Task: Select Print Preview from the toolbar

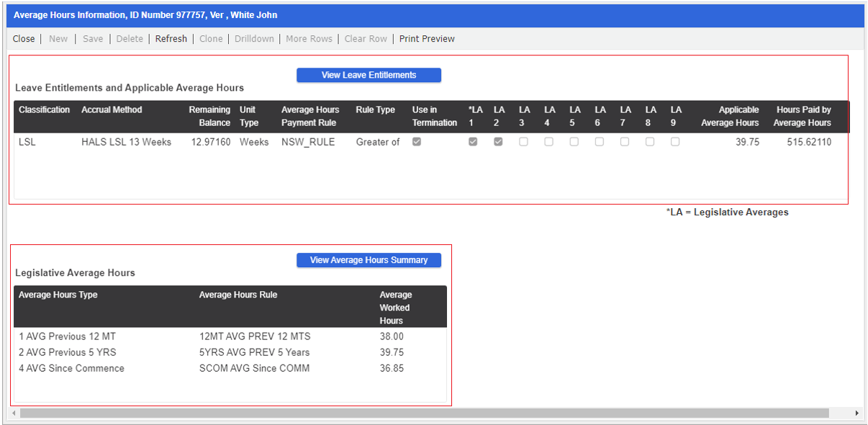Action: click(427, 38)
